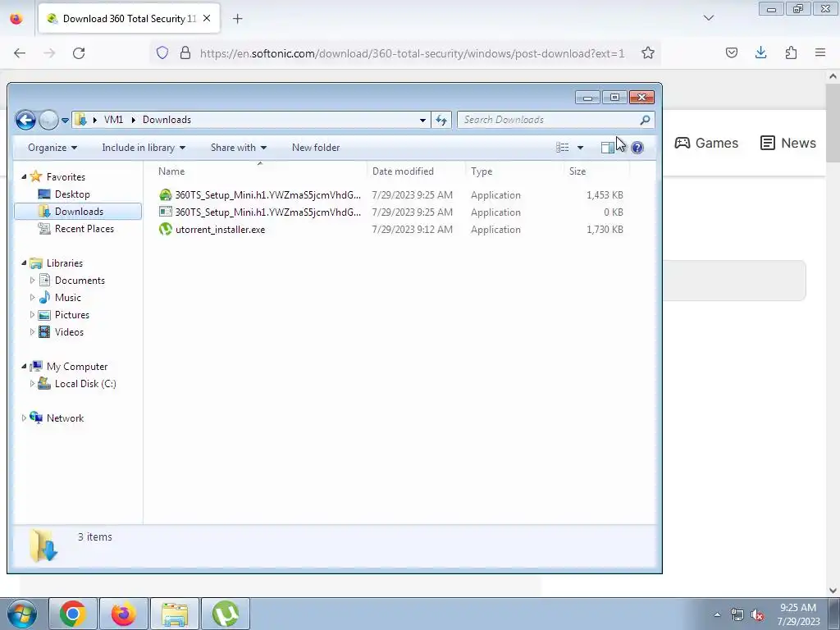Open Explorer help question mark icon

[637, 148]
